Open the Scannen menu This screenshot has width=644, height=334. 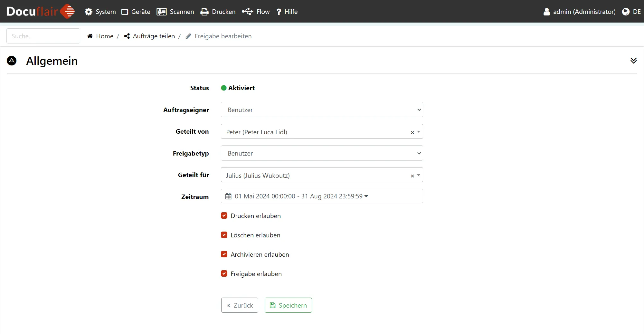coord(175,12)
